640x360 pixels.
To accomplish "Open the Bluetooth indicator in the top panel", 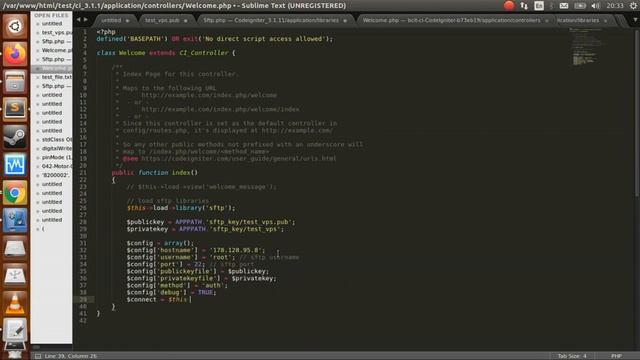I will coord(551,5).
